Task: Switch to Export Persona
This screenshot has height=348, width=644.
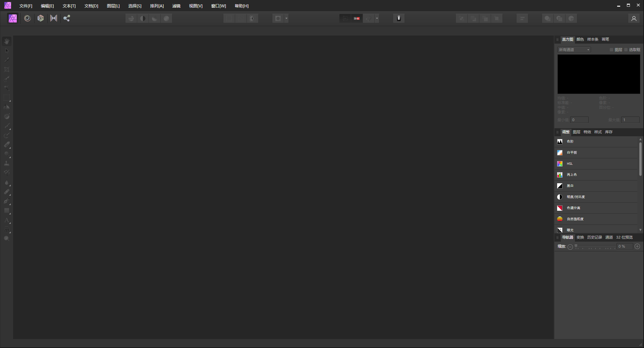Action: (67, 18)
